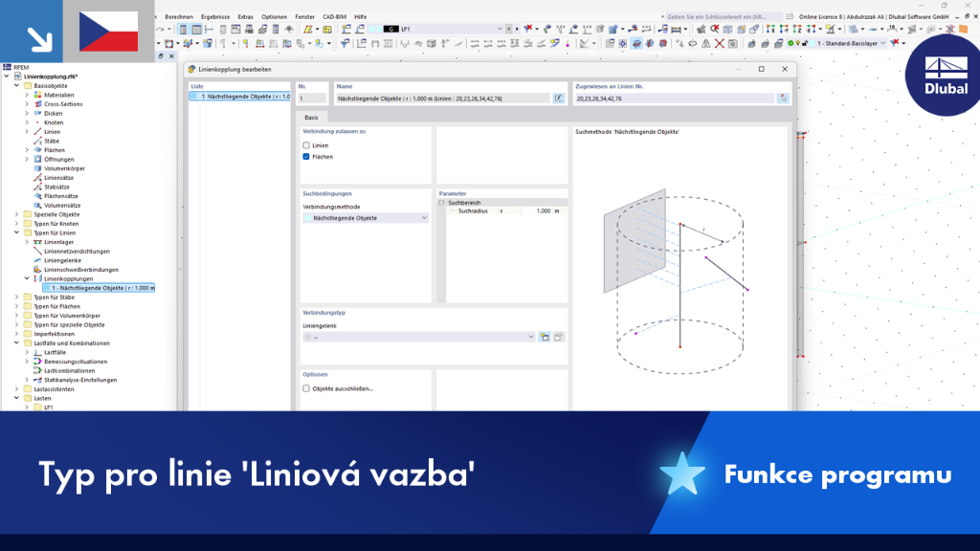
Task: Click the Materialien icon in the navigator
Action: (x=37, y=95)
